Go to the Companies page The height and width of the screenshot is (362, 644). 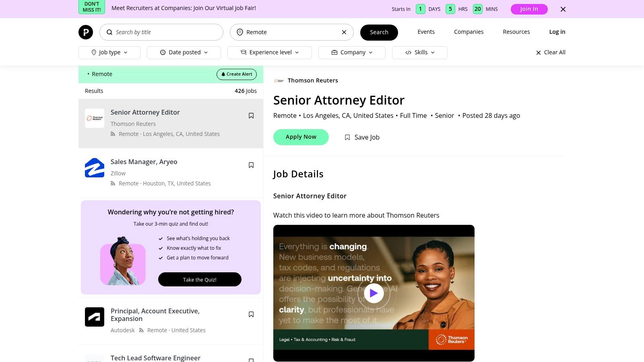coord(469,32)
